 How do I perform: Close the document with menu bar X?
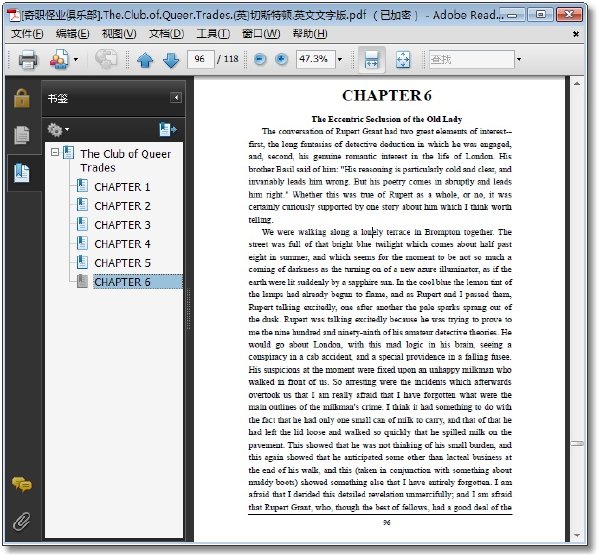pos(576,34)
